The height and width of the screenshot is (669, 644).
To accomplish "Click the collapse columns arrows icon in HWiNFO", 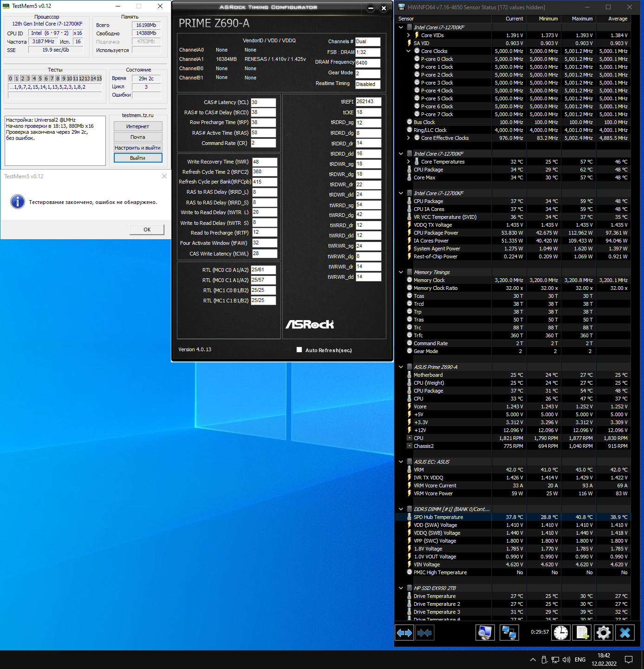I will point(424,632).
